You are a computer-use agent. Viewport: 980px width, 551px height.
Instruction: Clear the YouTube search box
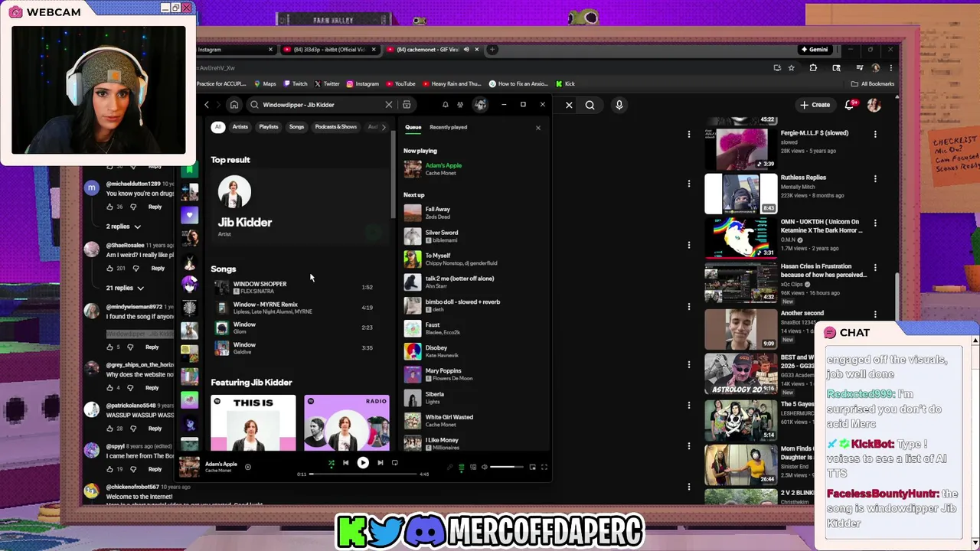point(569,105)
